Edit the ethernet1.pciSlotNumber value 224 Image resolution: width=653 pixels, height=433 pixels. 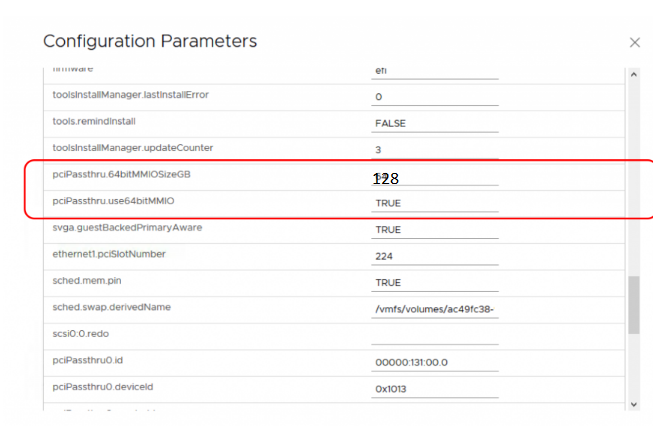coord(435,255)
